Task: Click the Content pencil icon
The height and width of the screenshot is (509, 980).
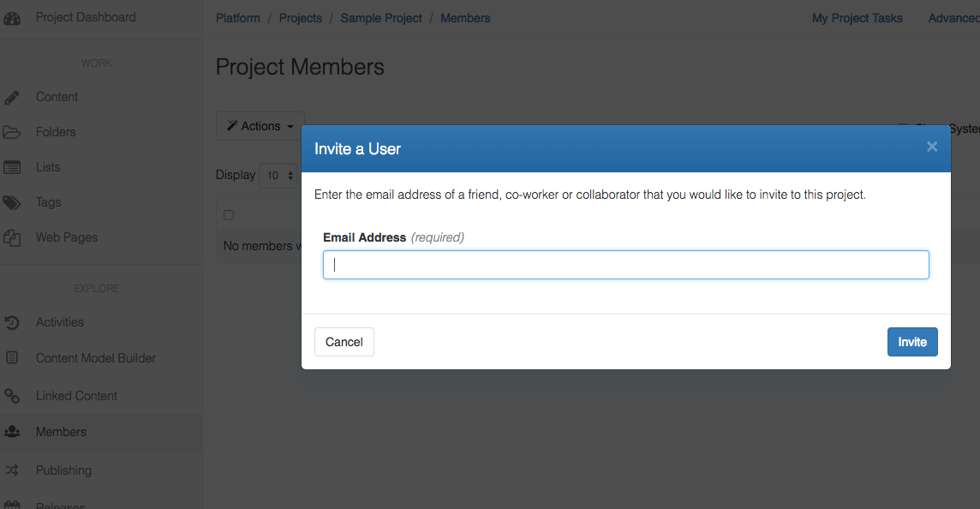Action: coord(12,98)
